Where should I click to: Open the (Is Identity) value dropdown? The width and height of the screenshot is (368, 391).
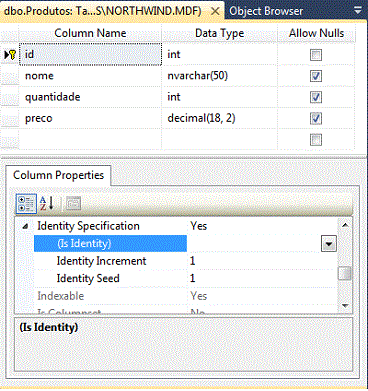coord(329,244)
